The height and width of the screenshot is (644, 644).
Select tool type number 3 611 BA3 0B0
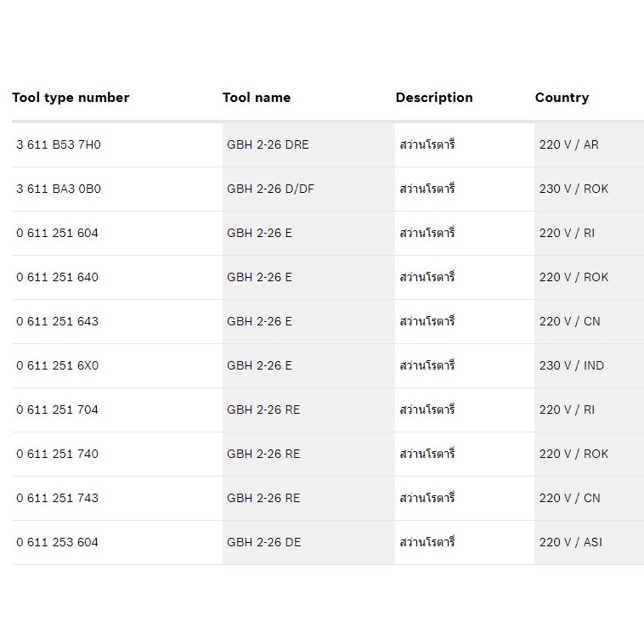(59, 189)
